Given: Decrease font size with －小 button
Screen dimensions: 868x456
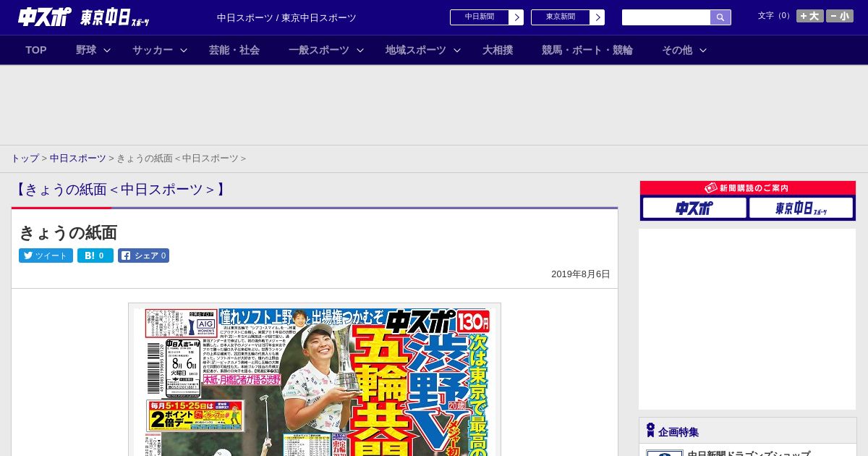Looking at the screenshot, I should point(840,16).
